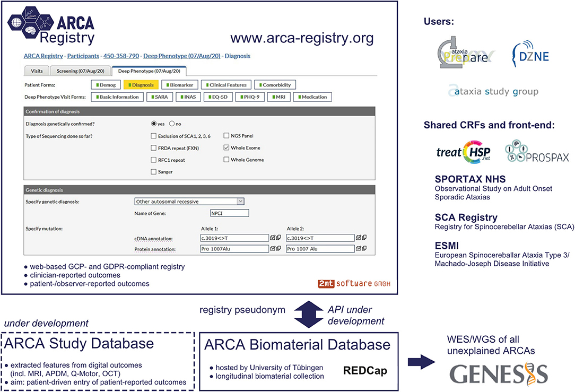This screenshot has height=392, width=575.
Task: Click the Allele 1 protein annotation field
Action: (x=234, y=249)
